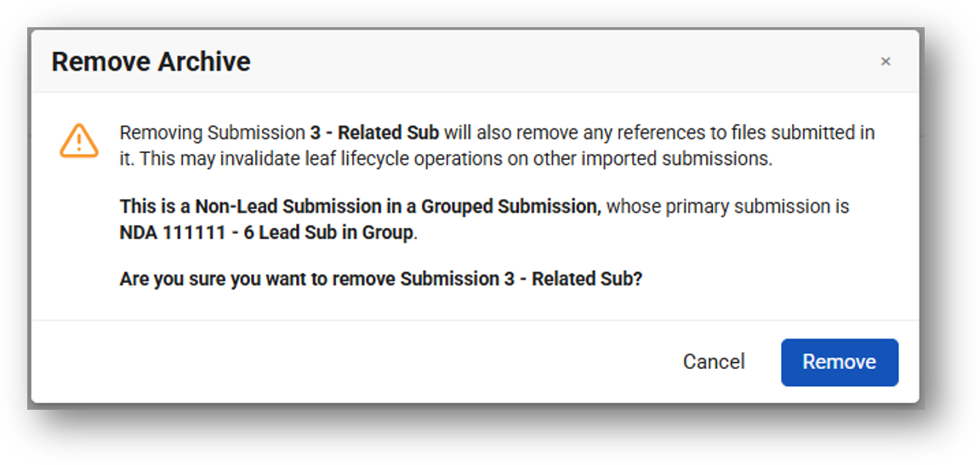Screen dimensions: 980x465
Task: Click the orange warning triangle icon
Action: click(x=79, y=140)
